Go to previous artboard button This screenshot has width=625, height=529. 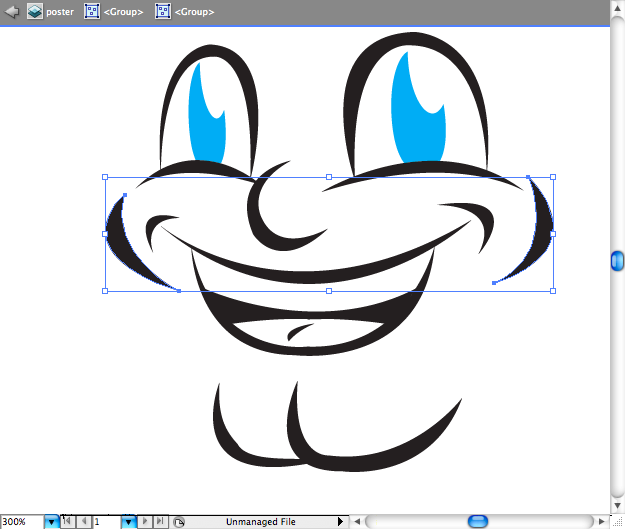coord(84,521)
